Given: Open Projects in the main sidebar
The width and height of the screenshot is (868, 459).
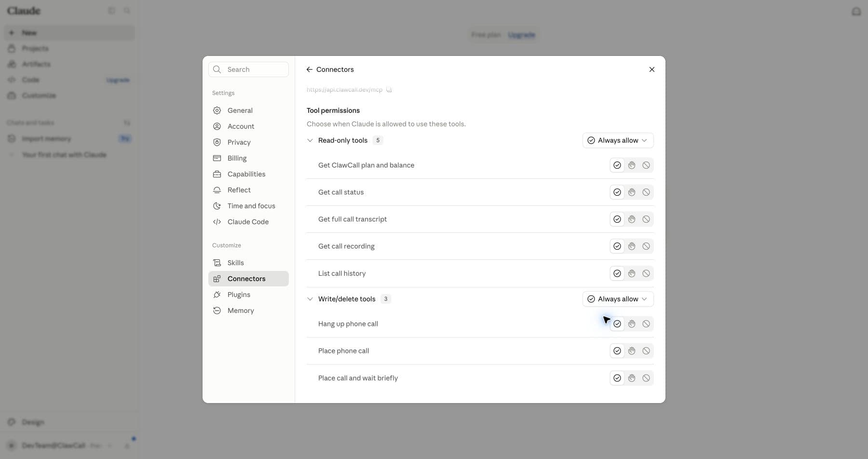Looking at the screenshot, I should click(69, 48).
